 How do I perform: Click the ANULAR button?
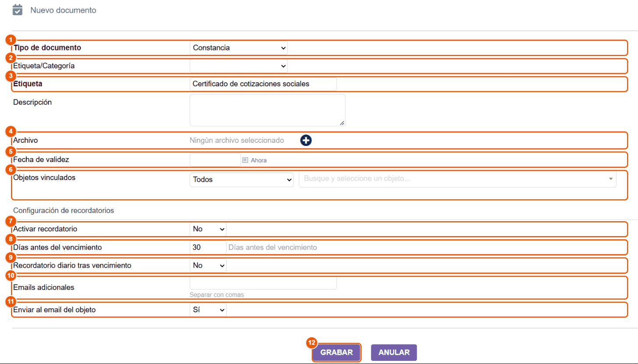click(394, 353)
